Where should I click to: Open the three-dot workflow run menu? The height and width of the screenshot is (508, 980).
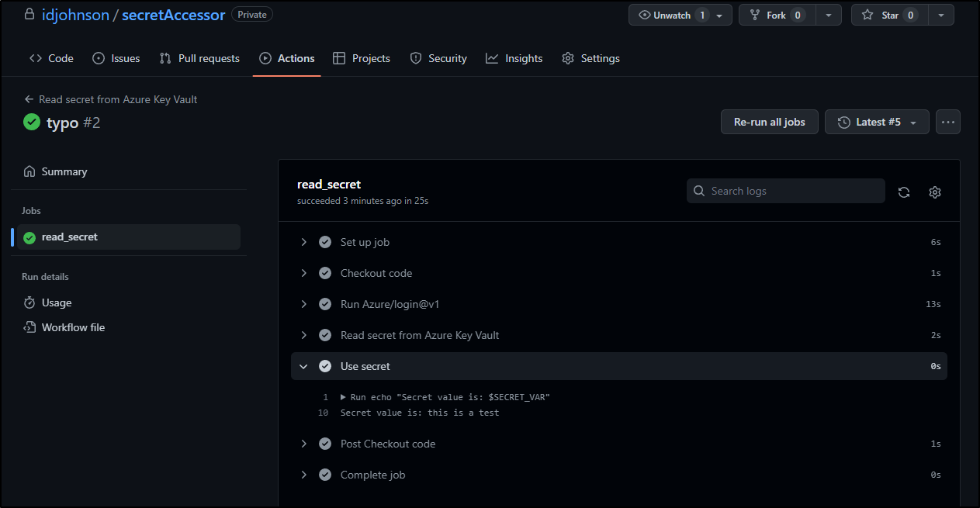tap(948, 122)
